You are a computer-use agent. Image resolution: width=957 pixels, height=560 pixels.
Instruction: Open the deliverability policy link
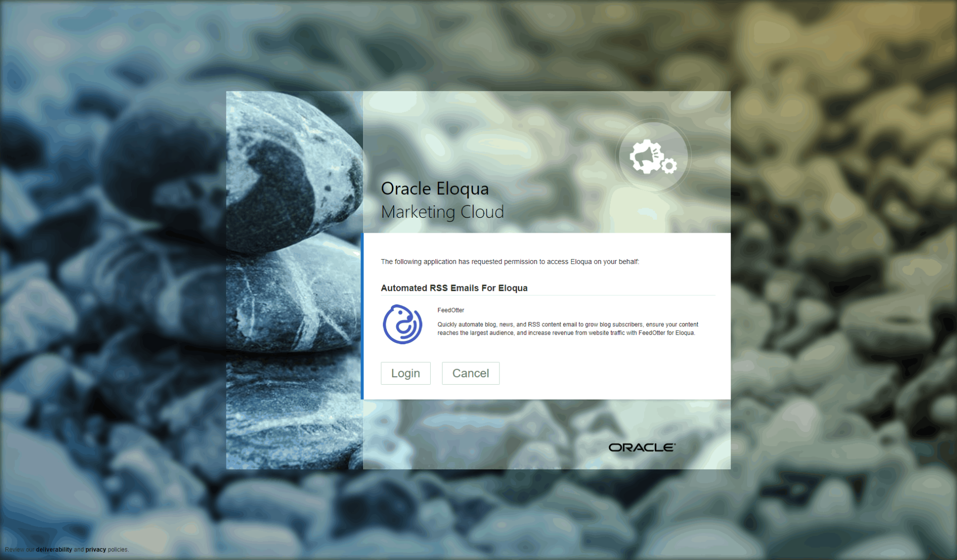point(54,550)
